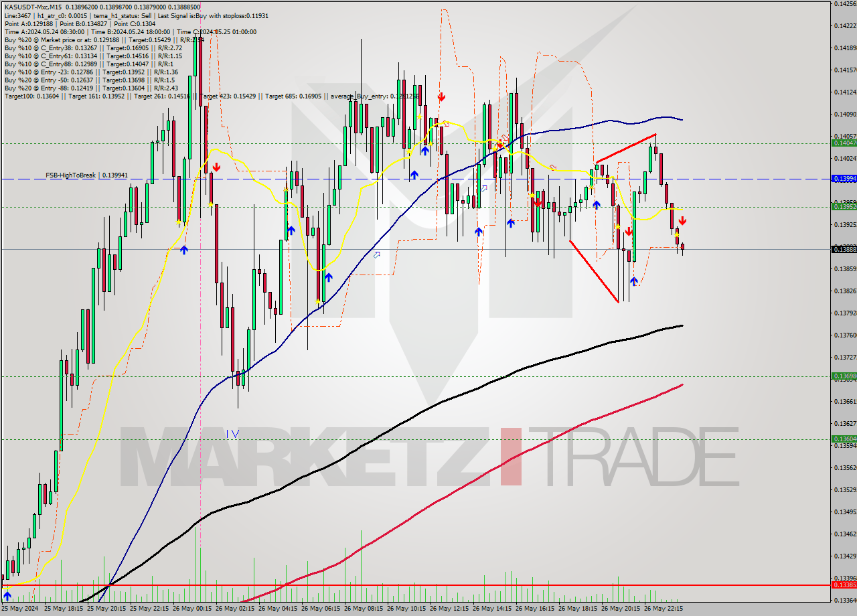Select the 'Buy %20 @ Entry -50: 0.12637' line
Viewport: 857px width, 616px height.
pos(90,80)
